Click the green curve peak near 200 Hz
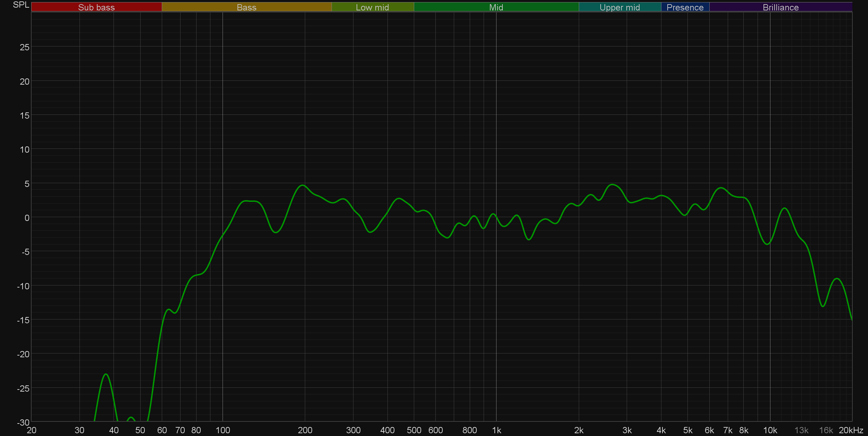The width and height of the screenshot is (868, 436). (302, 185)
